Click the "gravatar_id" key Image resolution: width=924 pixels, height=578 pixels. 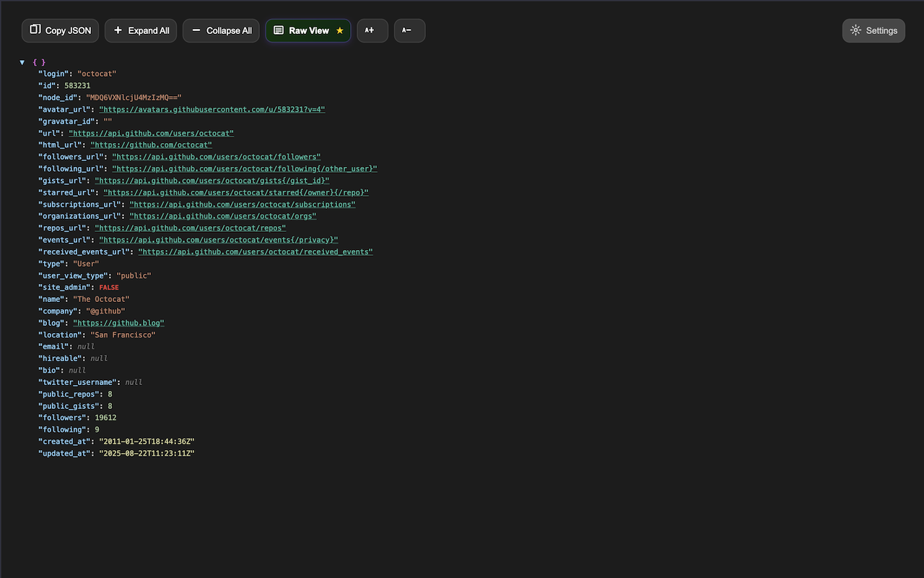(x=66, y=121)
